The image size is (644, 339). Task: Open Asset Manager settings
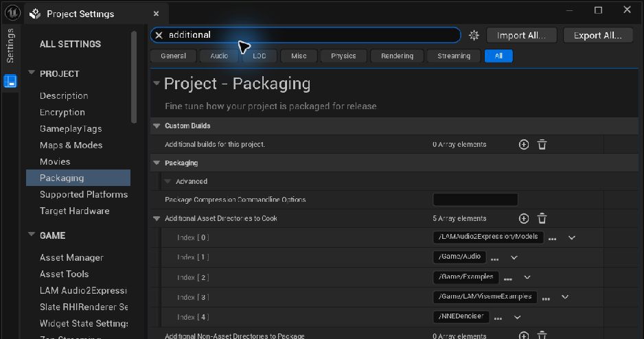[71, 257]
